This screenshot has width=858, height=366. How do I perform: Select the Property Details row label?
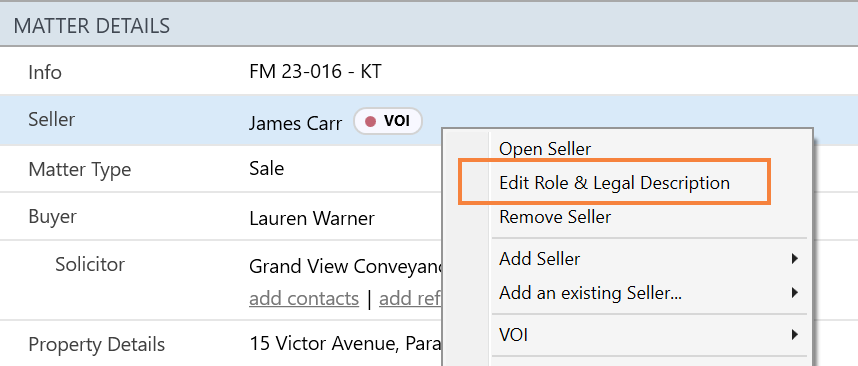[x=96, y=345]
